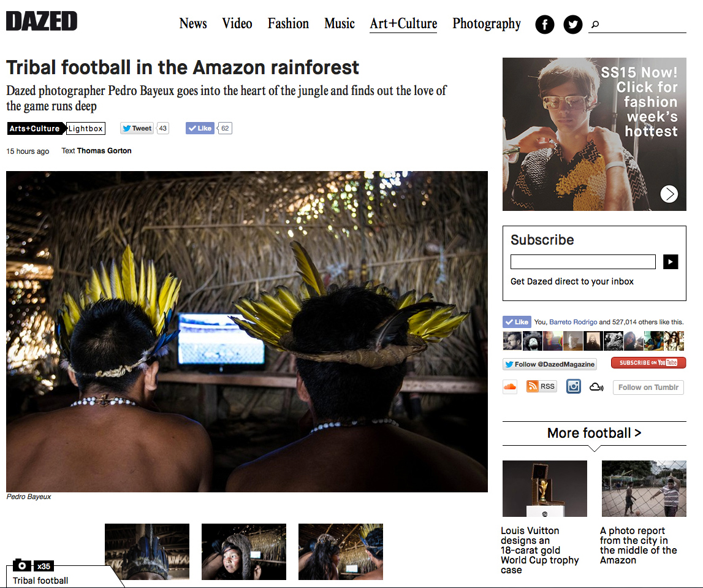This screenshot has height=588, width=703.
Task: Open the Louis Vuitton trophy case thumbnail
Action: (545, 489)
